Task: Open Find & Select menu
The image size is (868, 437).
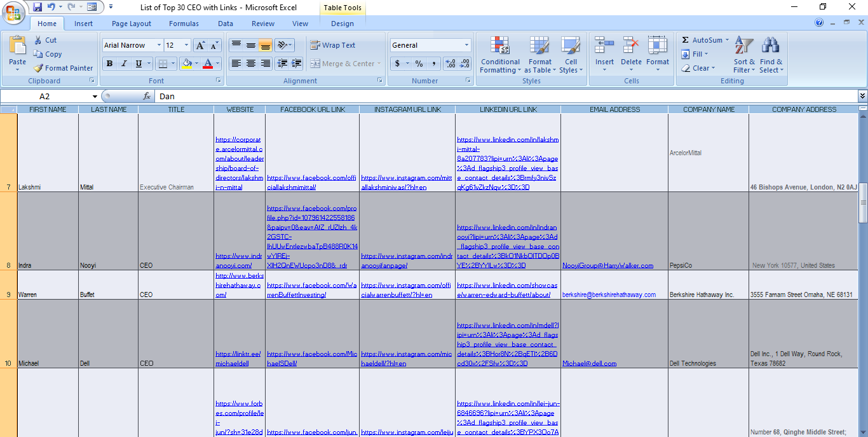Action: 771,55
